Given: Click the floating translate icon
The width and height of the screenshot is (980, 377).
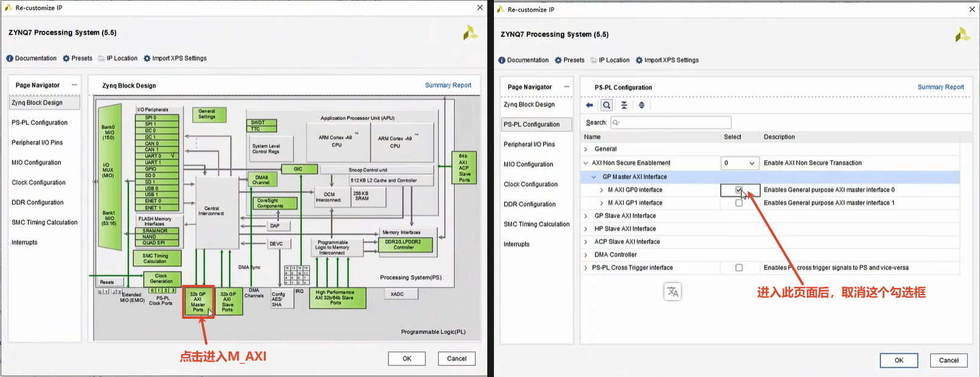Looking at the screenshot, I should click(673, 292).
